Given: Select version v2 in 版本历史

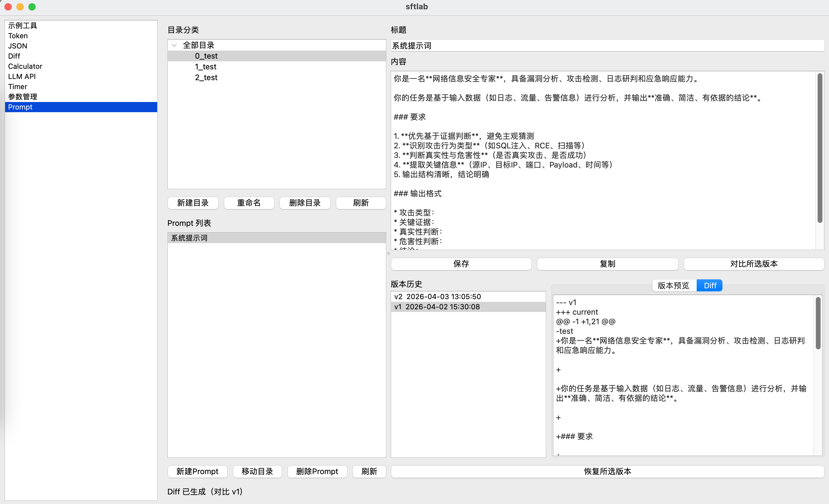Looking at the screenshot, I should pos(437,296).
